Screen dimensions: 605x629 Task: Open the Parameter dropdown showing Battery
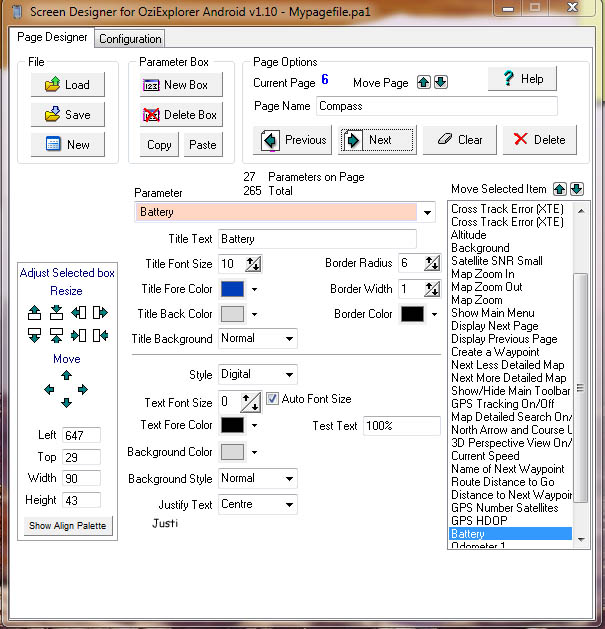(x=427, y=212)
